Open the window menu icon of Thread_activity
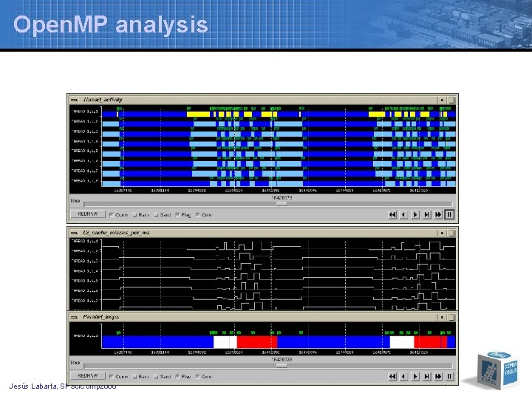Screen dimensions: 532x399 tap(74, 100)
